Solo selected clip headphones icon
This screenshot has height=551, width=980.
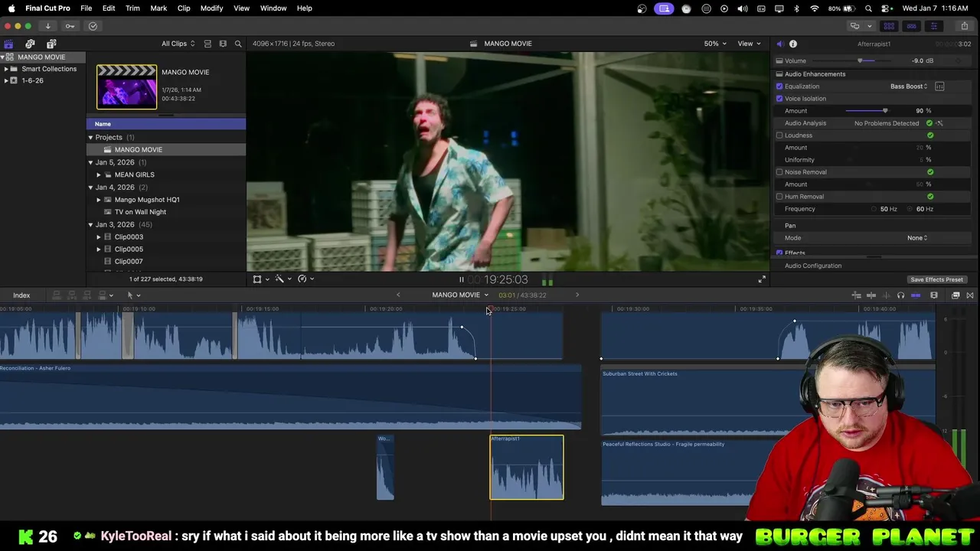[900, 295]
